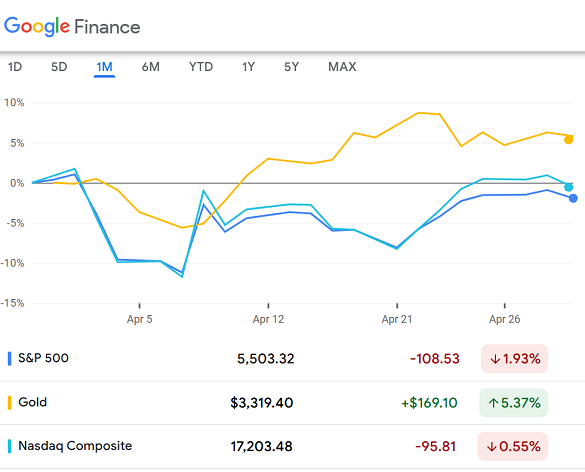Click the S&P 500 price 5,503.32
The height and width of the screenshot is (472, 585).
(266, 359)
